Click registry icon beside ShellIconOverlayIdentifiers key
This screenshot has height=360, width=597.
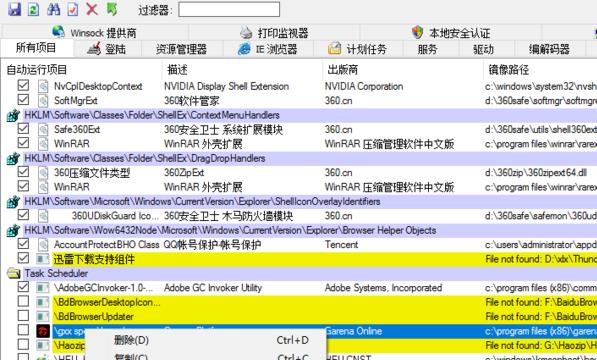coord(13,201)
